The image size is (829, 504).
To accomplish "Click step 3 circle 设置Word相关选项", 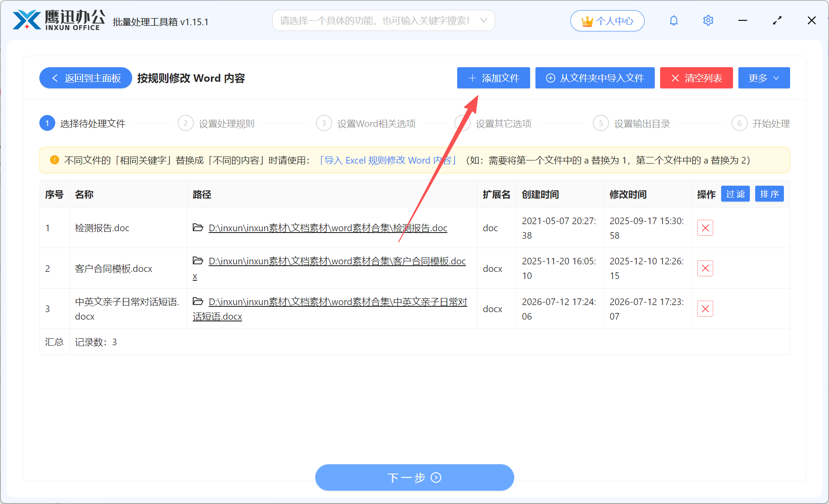I will (x=324, y=123).
